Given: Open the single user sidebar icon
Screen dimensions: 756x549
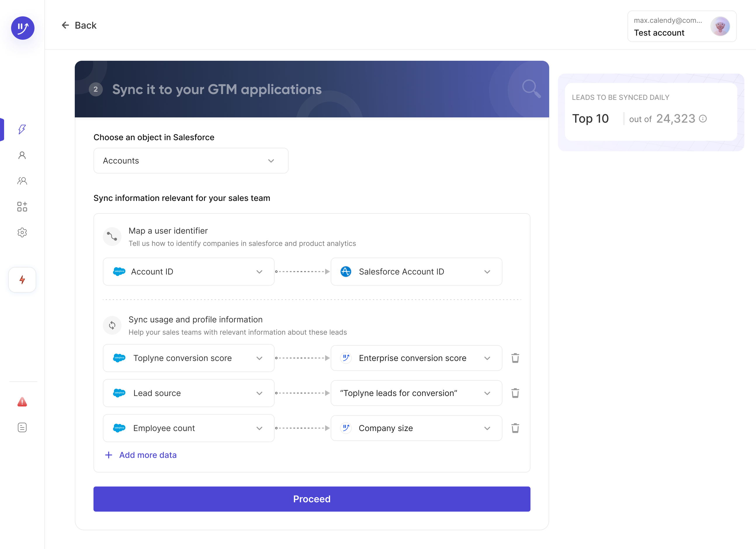Looking at the screenshot, I should [x=22, y=155].
